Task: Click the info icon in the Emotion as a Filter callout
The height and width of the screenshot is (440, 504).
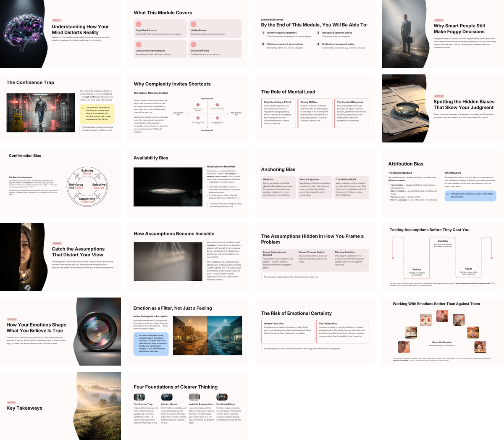Action: [136, 336]
